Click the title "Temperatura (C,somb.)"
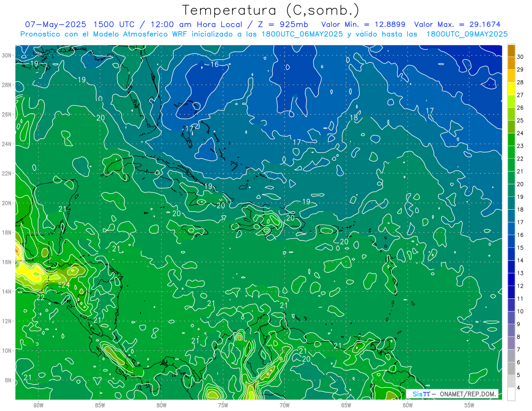The image size is (532, 411). click(x=270, y=10)
